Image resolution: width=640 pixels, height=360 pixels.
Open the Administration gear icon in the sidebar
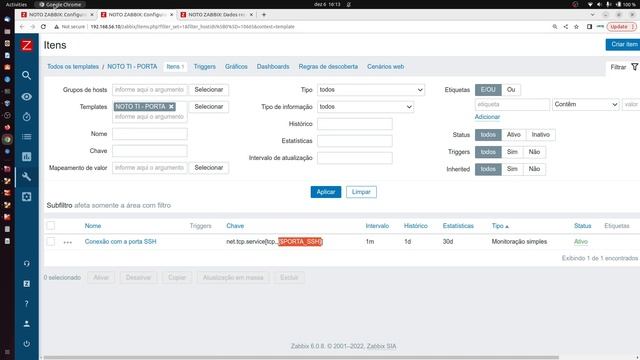click(x=27, y=197)
